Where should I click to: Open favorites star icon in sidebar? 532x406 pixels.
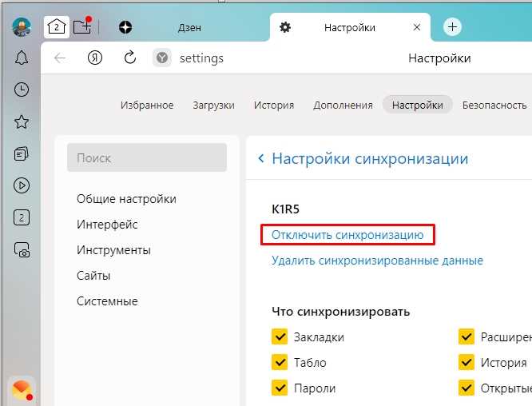22,121
